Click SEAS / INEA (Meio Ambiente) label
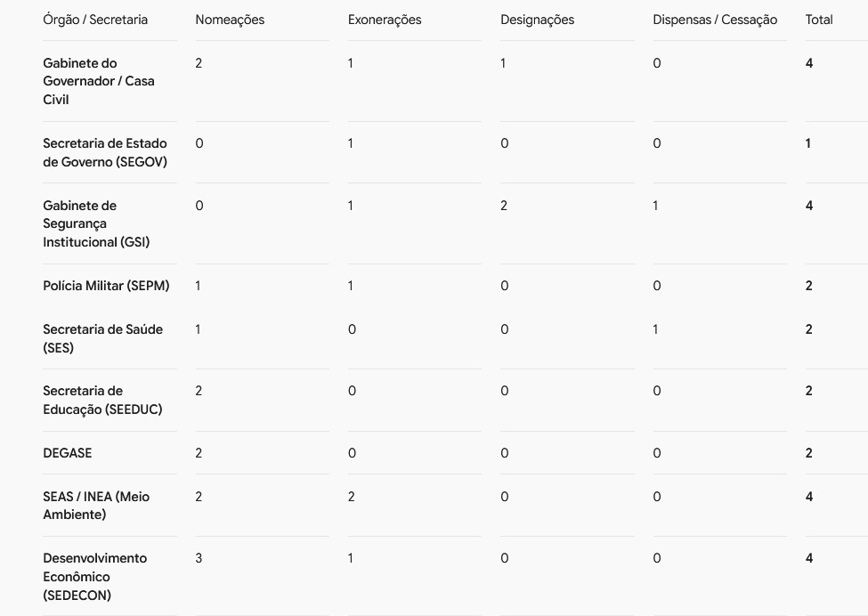The image size is (868, 616). 96,506
